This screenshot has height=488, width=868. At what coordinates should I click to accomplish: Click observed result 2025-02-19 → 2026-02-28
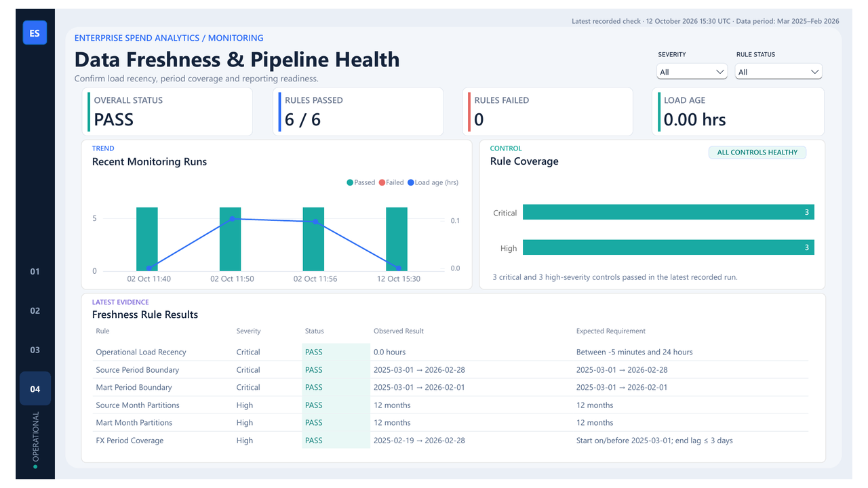(x=419, y=441)
